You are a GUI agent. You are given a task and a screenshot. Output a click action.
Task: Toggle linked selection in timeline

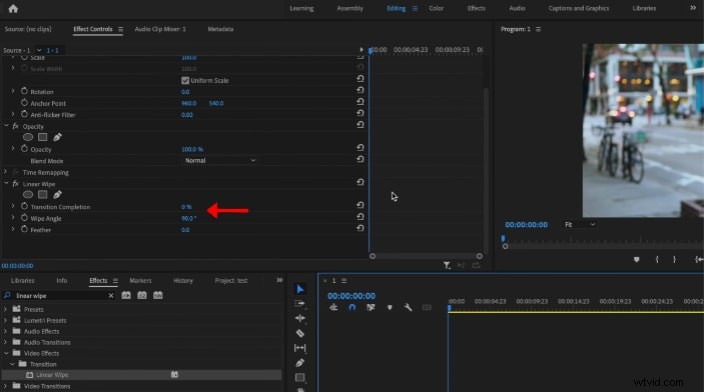(x=370, y=307)
